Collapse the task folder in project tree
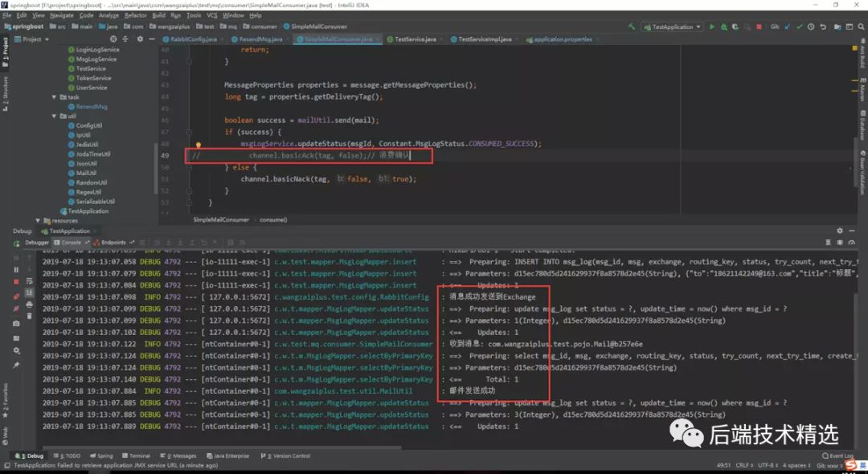868x474 pixels. 54,97
